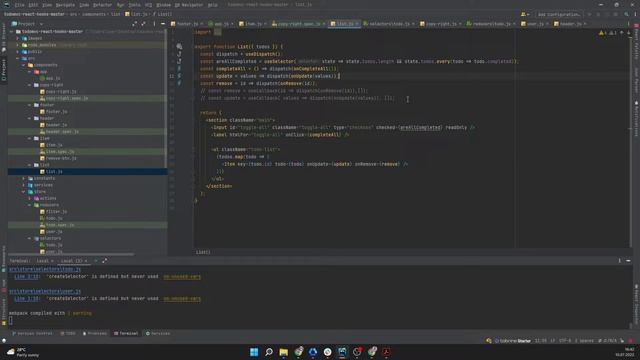Open the Version Control tool window
The width and height of the screenshot is (640, 360).
32,333
